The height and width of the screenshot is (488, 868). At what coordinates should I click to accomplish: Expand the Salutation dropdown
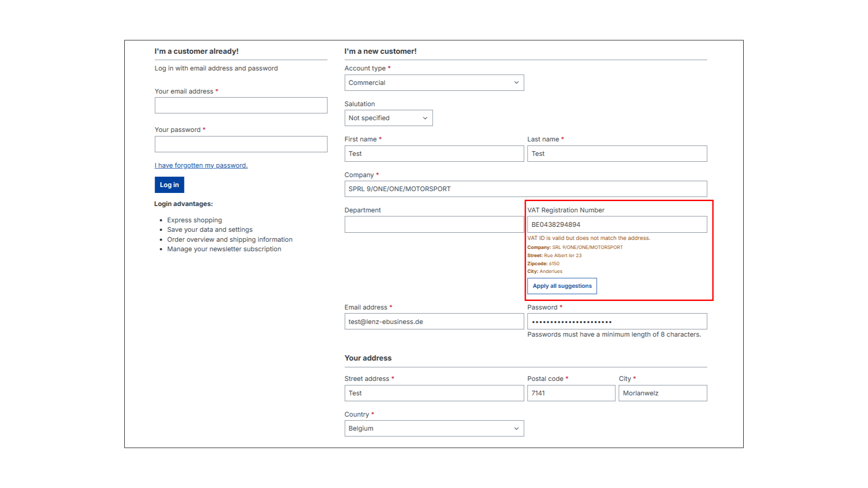(x=388, y=118)
